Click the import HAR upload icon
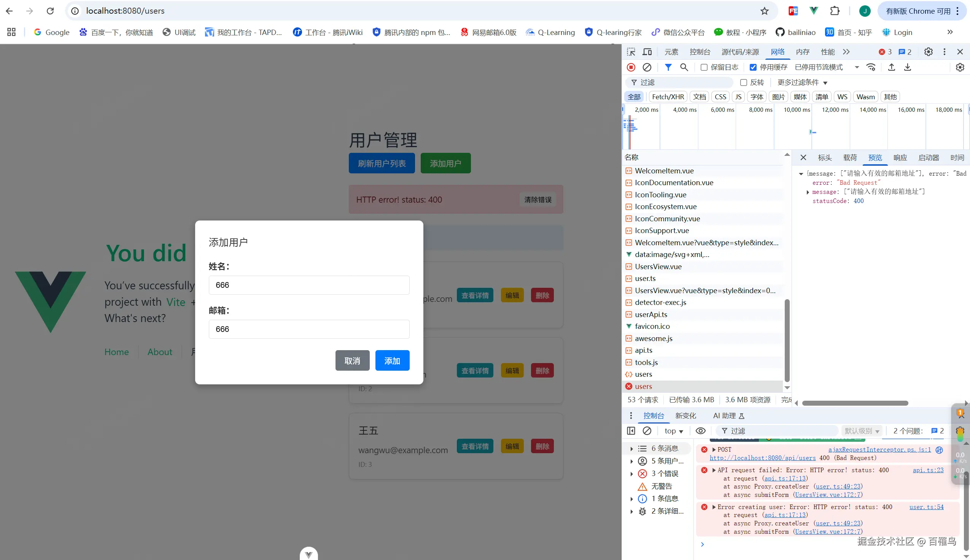Viewport: 970px width, 560px height. pyautogui.click(x=892, y=67)
